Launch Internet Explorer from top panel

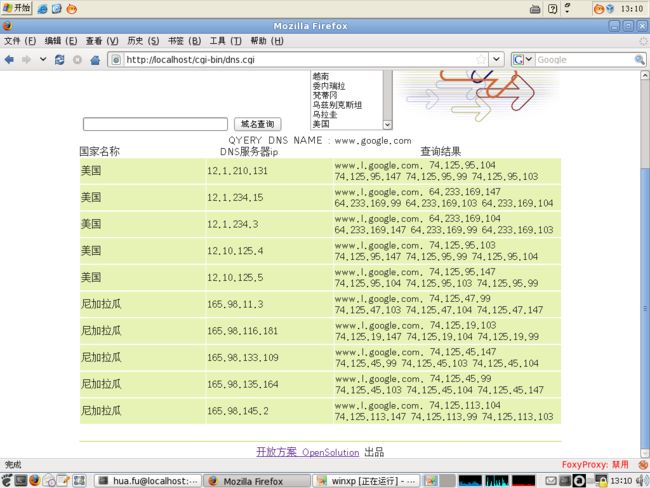click(x=42, y=9)
